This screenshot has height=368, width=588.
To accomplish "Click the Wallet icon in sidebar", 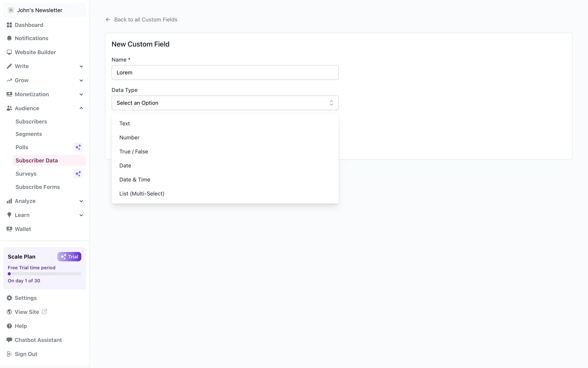I will (x=9, y=229).
